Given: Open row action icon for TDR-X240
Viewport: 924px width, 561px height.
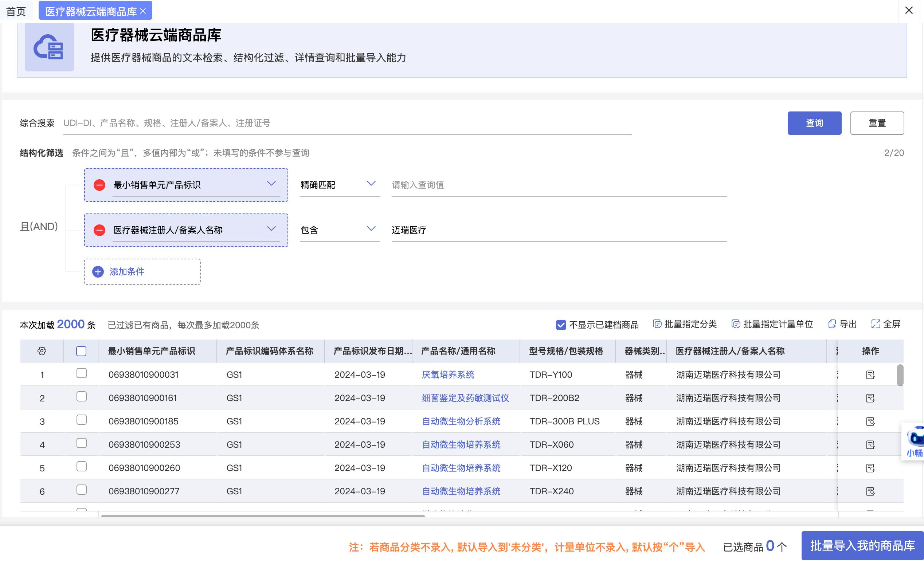Looking at the screenshot, I should tap(870, 491).
